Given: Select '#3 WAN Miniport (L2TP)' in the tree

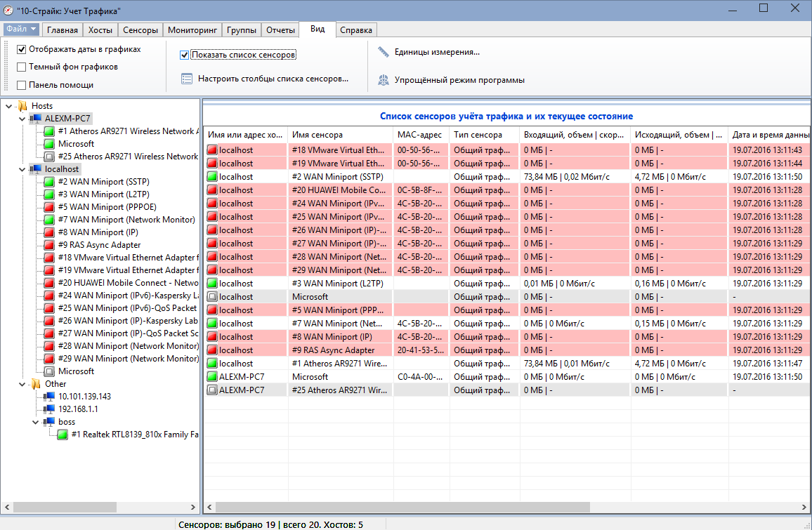Looking at the screenshot, I should pos(103,194).
